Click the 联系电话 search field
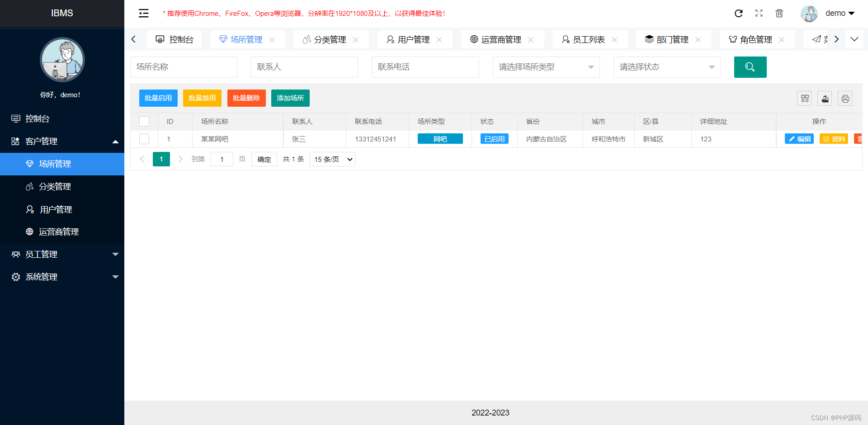 [425, 67]
